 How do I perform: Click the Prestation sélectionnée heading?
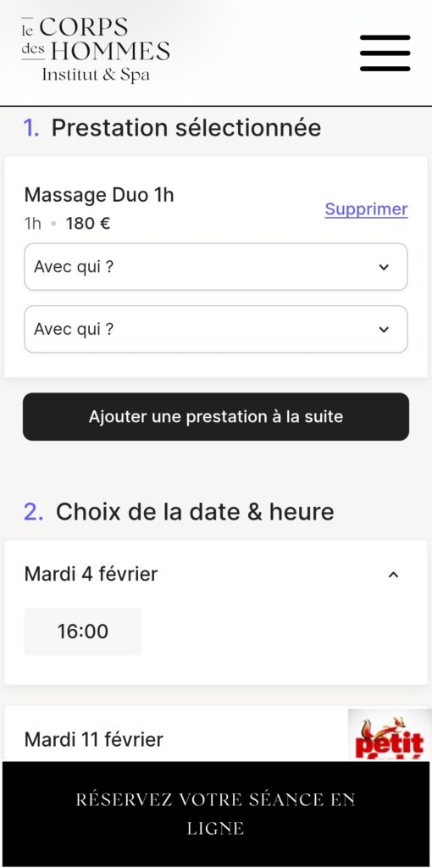pyautogui.click(x=186, y=128)
